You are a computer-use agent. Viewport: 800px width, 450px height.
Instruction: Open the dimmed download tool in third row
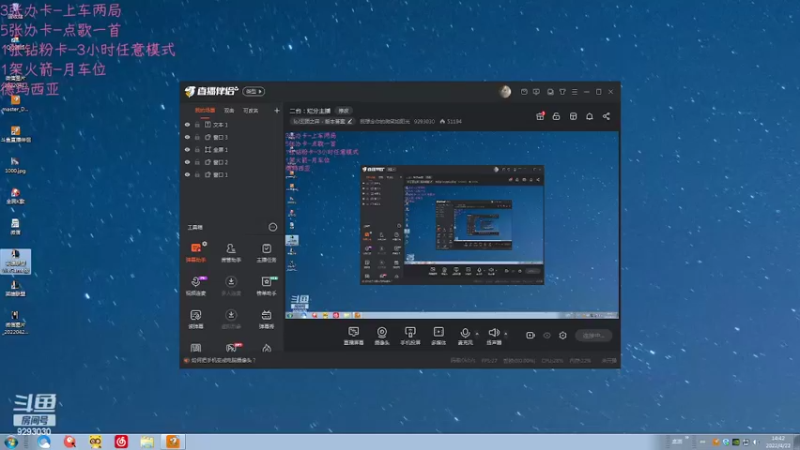coord(231,319)
